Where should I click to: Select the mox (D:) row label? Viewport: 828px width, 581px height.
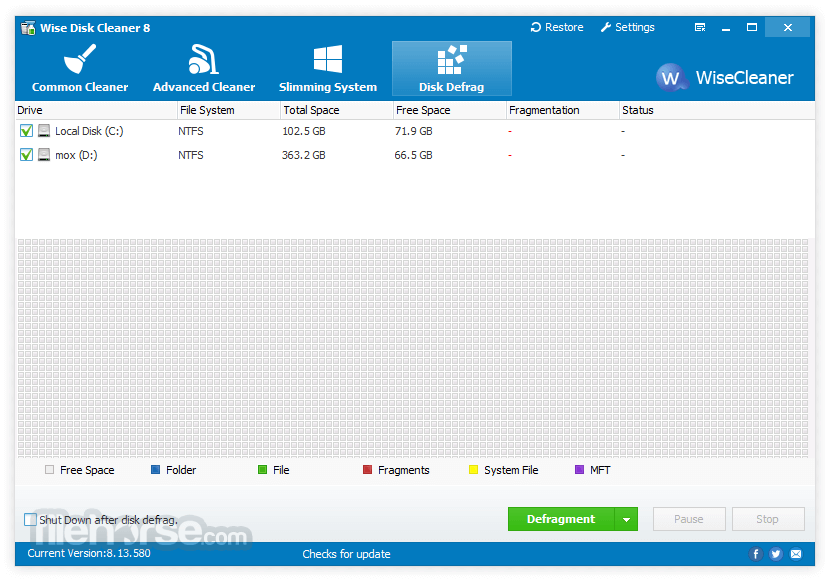(76, 155)
